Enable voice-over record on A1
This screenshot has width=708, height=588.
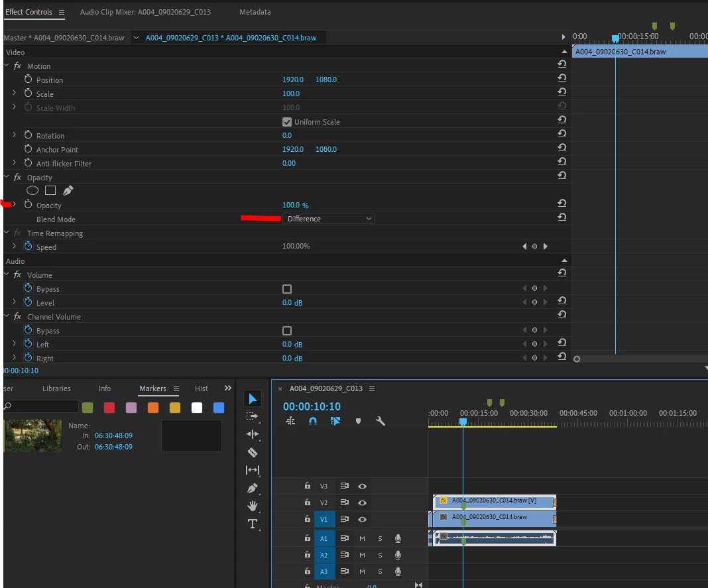point(398,538)
